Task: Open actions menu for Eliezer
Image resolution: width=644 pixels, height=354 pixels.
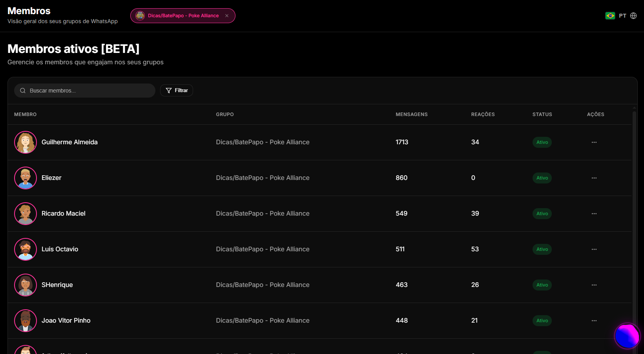Action: coord(594,178)
